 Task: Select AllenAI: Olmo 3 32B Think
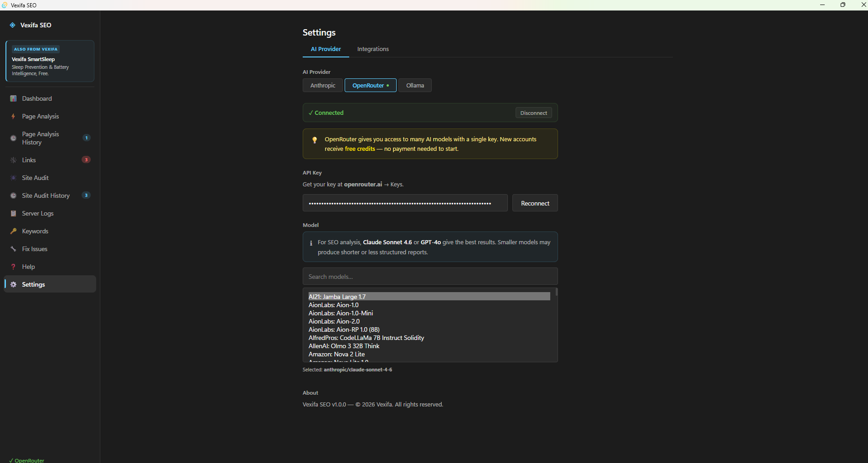click(429, 346)
